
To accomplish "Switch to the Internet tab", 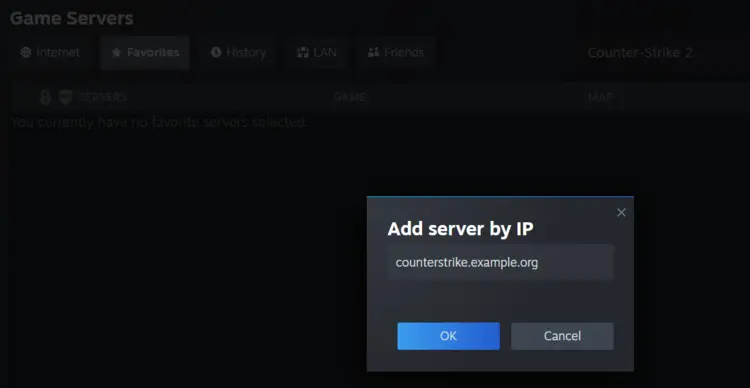I will tap(50, 53).
